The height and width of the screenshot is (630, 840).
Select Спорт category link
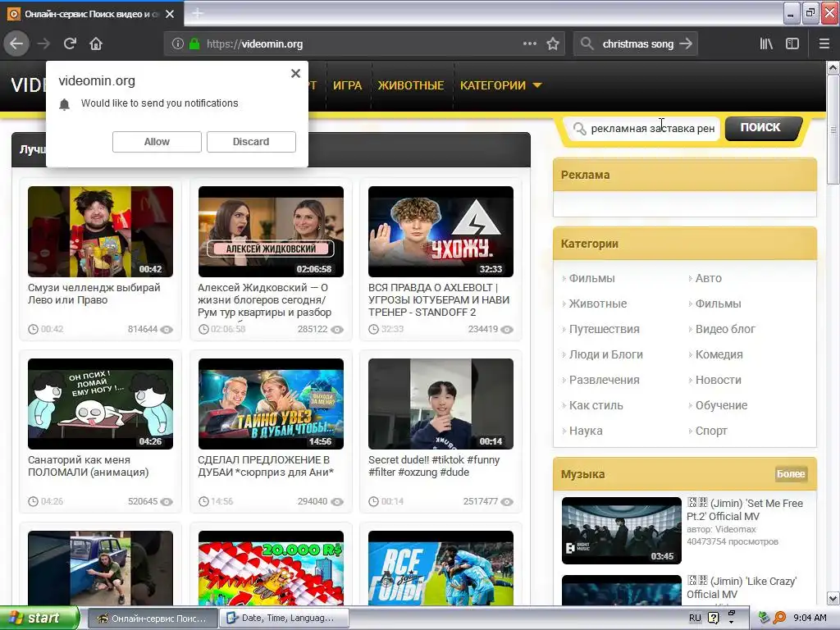pyautogui.click(x=711, y=431)
